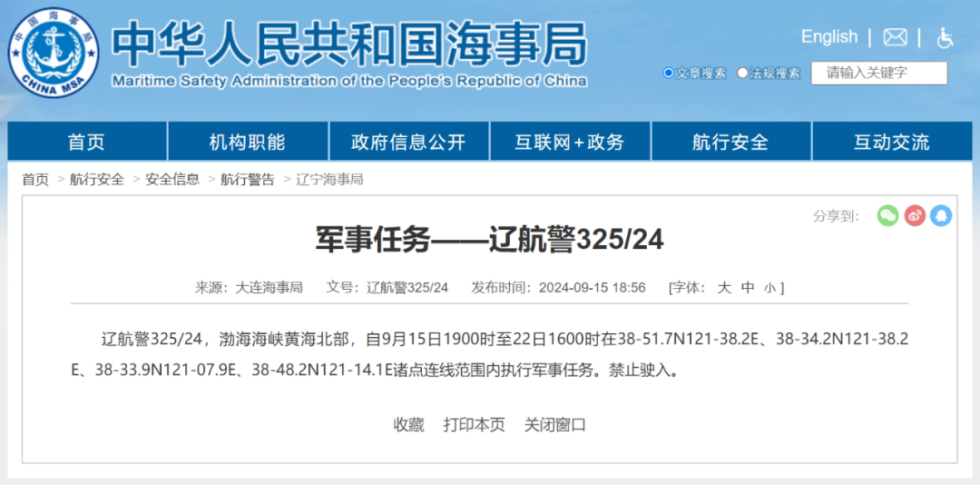Viewport: 980px width, 485px height.
Task: Click the publish time 2024-09-15 18:56
Action: [x=592, y=288]
